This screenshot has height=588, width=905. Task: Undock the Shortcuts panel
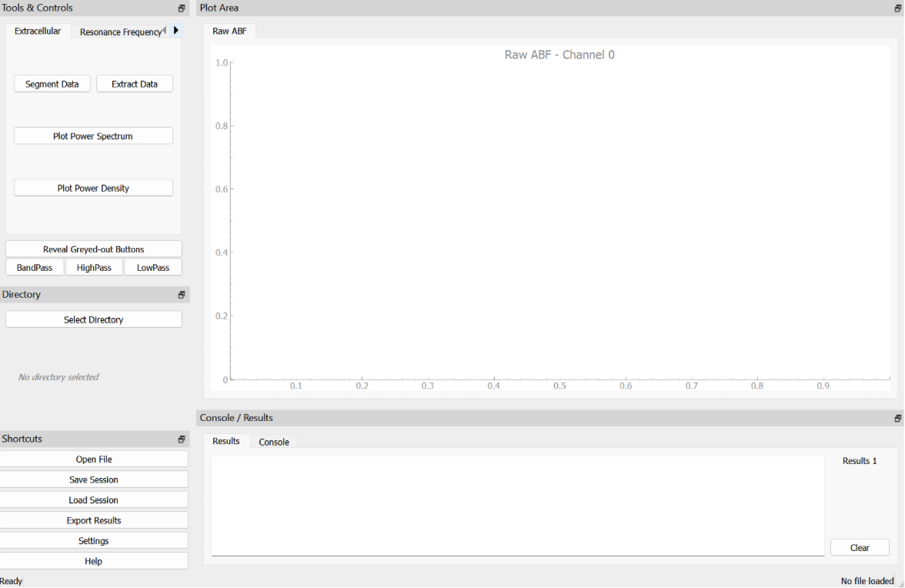click(182, 439)
